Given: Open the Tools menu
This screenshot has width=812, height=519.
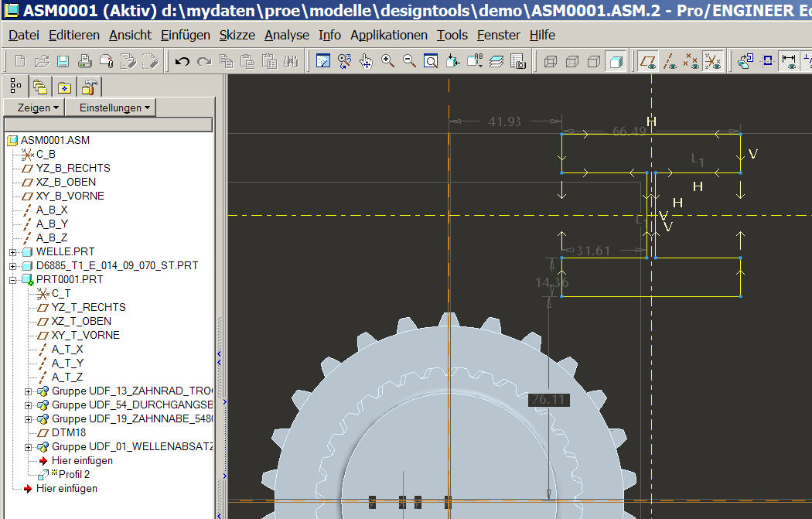Looking at the screenshot, I should point(452,36).
